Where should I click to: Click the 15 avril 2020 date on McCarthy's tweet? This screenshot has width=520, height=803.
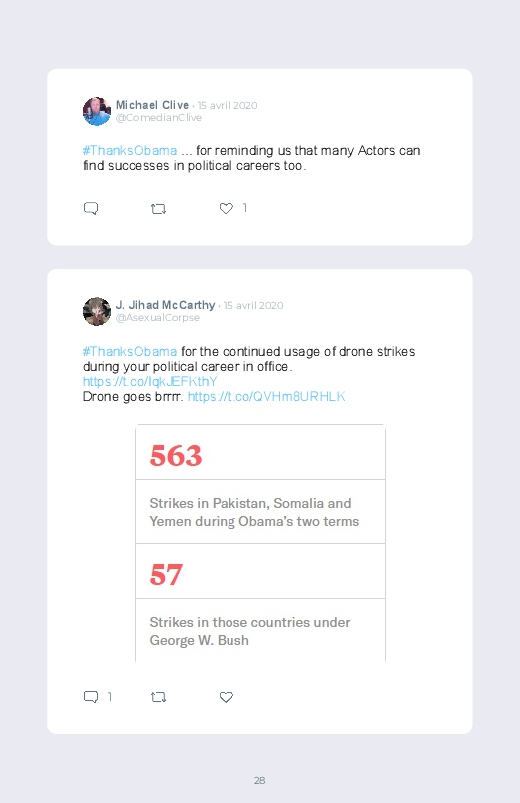[x=254, y=306]
